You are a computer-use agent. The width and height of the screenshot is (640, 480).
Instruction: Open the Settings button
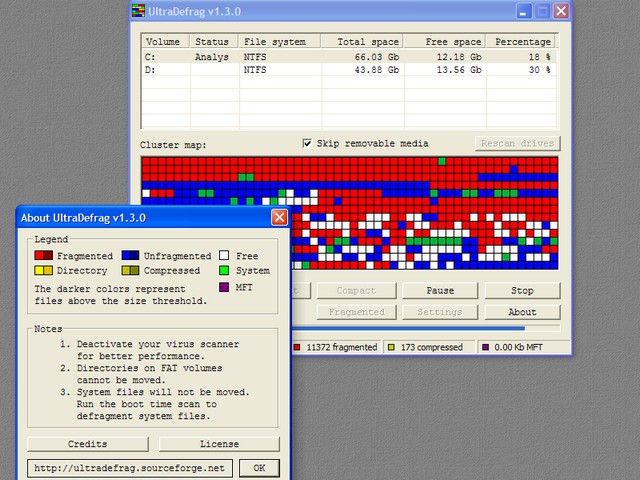coord(440,312)
